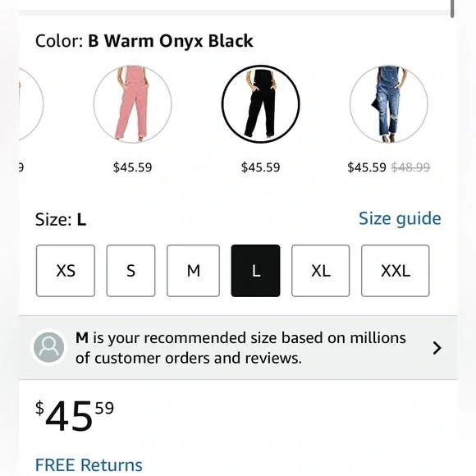Click the $45.59 price under pink swatch

point(132,167)
